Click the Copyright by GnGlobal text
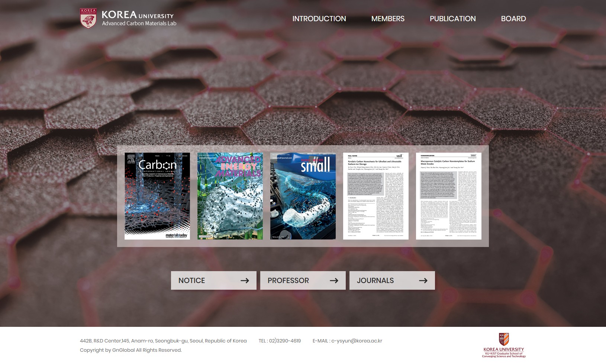606x364 pixels. click(131, 350)
